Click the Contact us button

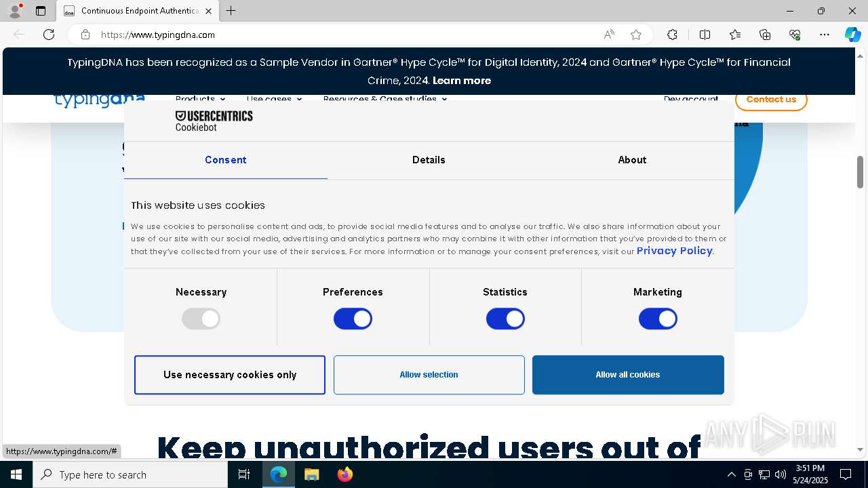coord(771,99)
